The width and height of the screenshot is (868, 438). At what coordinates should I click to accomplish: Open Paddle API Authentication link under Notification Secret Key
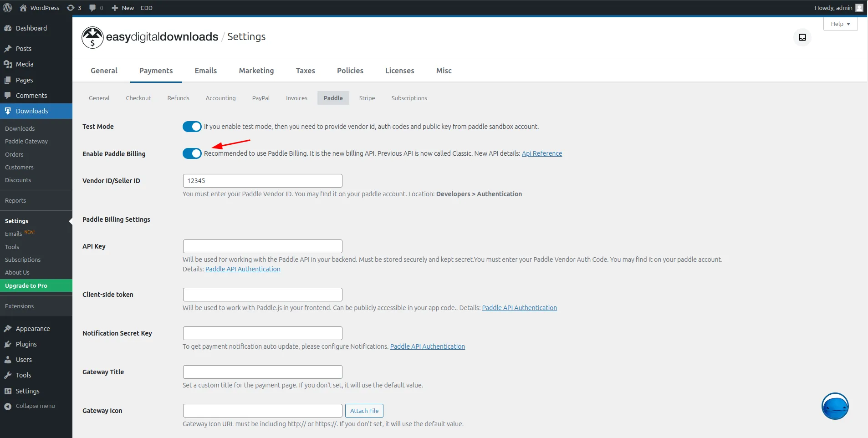pyautogui.click(x=428, y=346)
